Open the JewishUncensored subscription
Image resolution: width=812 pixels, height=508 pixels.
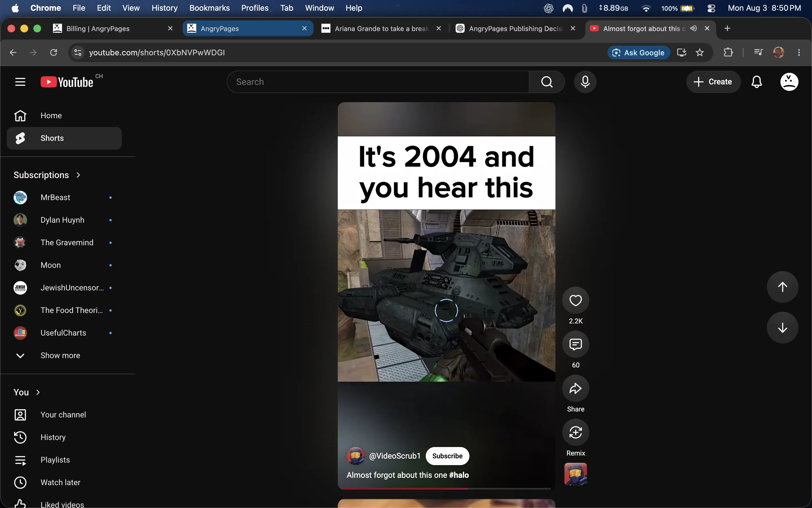point(64,288)
